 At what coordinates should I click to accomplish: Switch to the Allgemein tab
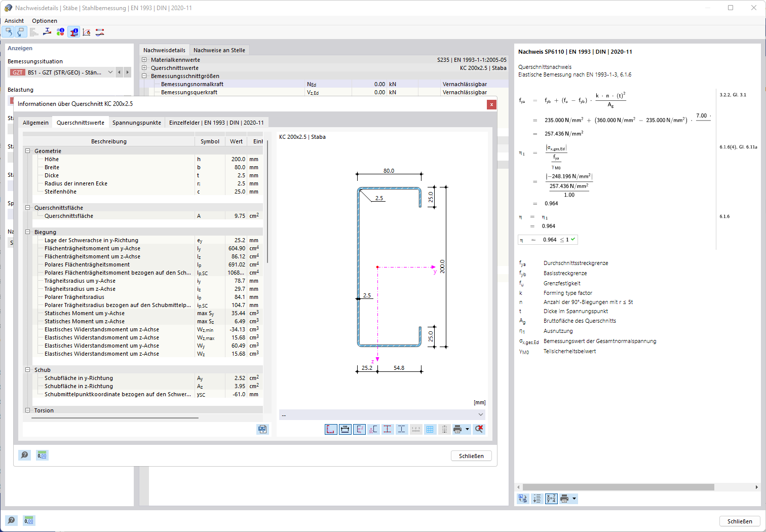35,123
